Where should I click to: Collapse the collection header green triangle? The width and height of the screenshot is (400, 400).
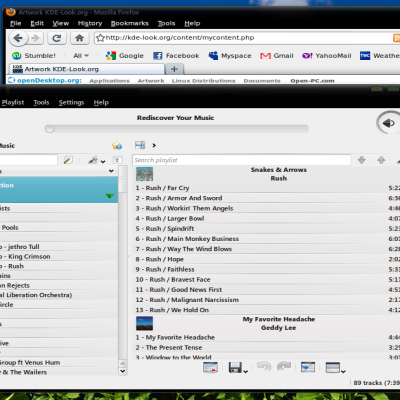(110, 196)
